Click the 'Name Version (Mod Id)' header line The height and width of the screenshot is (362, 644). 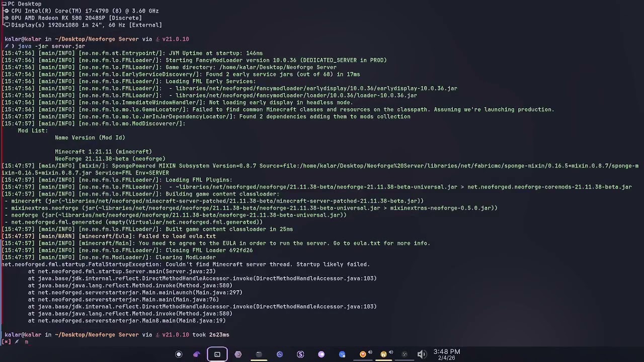coord(90,137)
